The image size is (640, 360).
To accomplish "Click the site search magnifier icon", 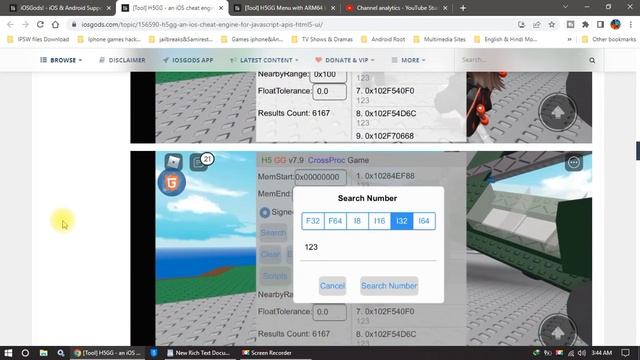I will click(592, 60).
